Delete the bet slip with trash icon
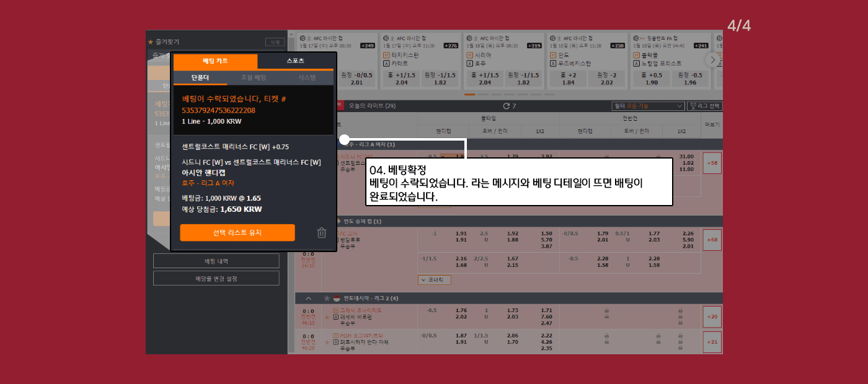The width and height of the screenshot is (868, 384). click(x=321, y=233)
